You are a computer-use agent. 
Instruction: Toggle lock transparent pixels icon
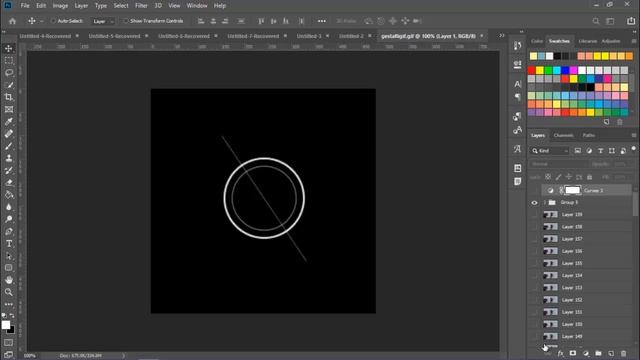pyautogui.click(x=548, y=177)
